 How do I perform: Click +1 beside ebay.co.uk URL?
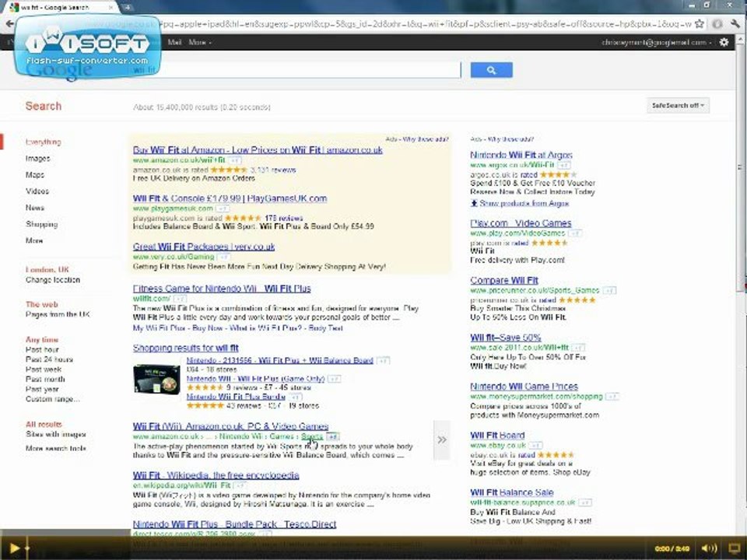[x=536, y=445]
